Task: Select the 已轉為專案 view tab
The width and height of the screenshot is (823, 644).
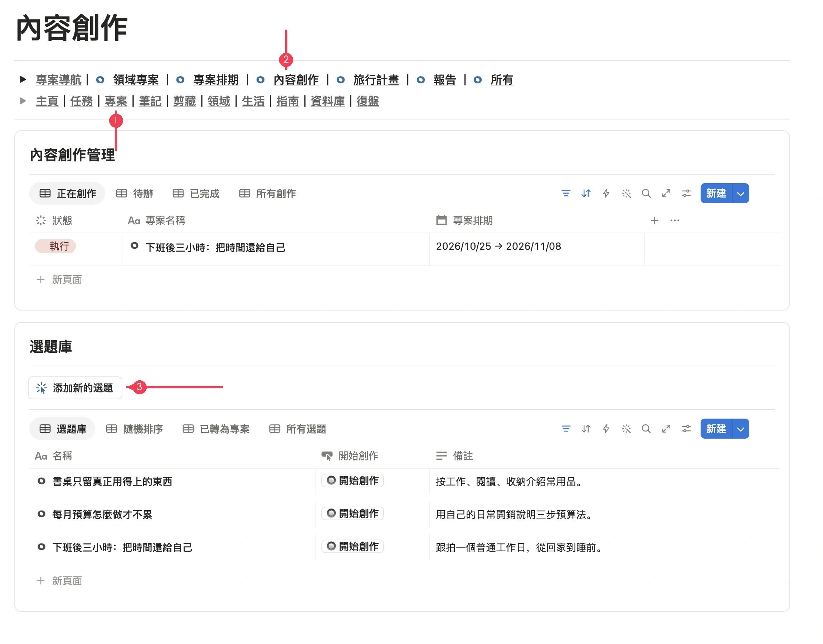Action: point(216,429)
